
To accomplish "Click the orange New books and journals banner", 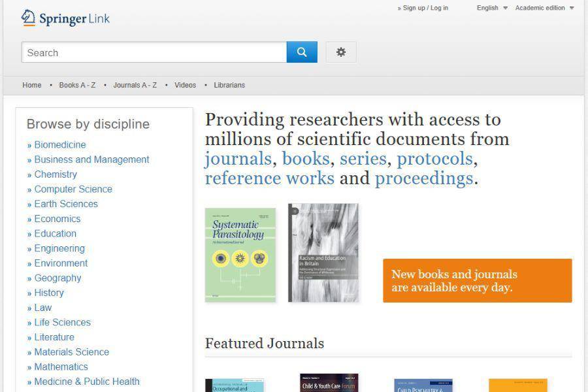I will [478, 280].
